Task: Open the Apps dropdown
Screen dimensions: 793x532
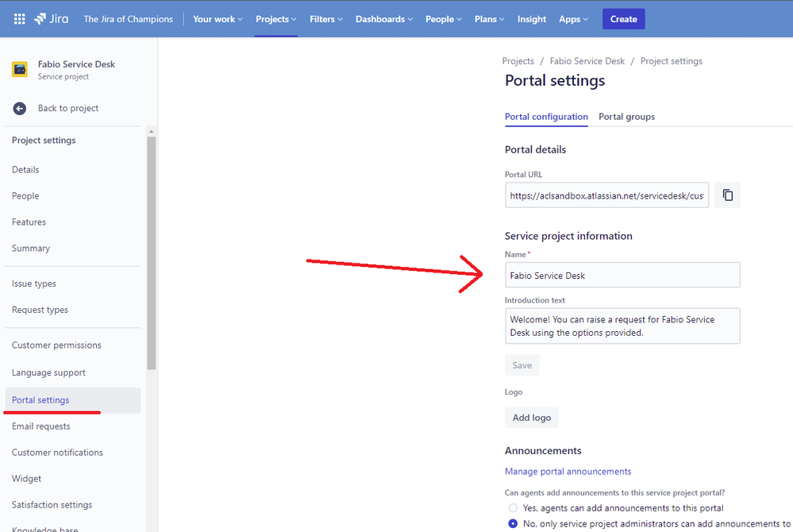Action: [x=573, y=19]
